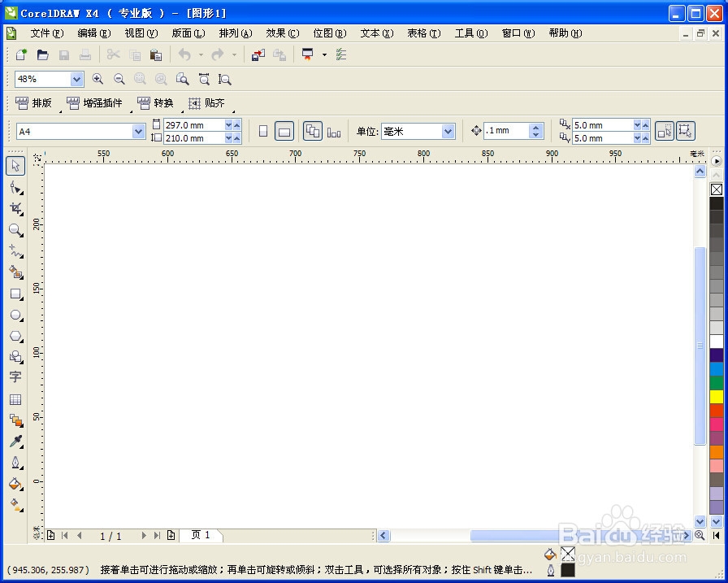Open the application launcher icon
The image size is (728, 583).
307,54
